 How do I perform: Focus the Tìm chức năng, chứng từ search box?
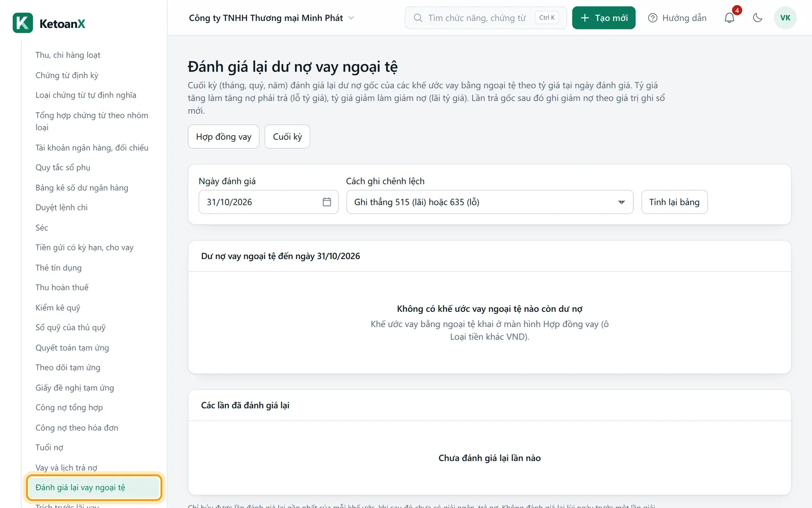point(486,18)
